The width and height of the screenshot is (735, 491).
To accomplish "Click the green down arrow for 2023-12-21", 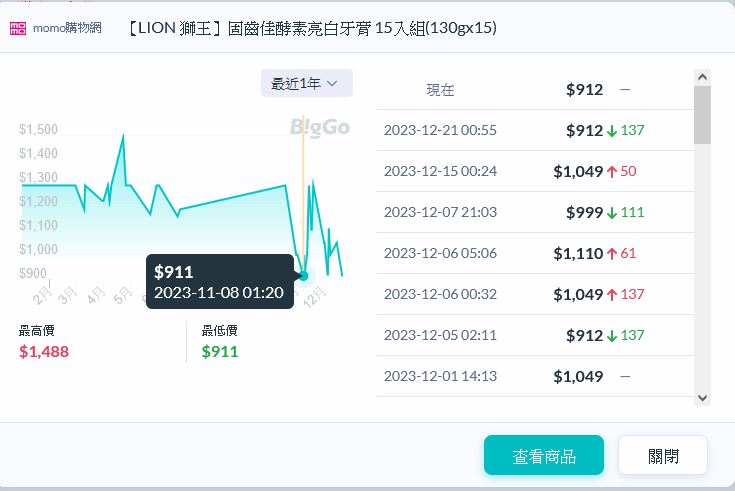I will click(x=612, y=130).
